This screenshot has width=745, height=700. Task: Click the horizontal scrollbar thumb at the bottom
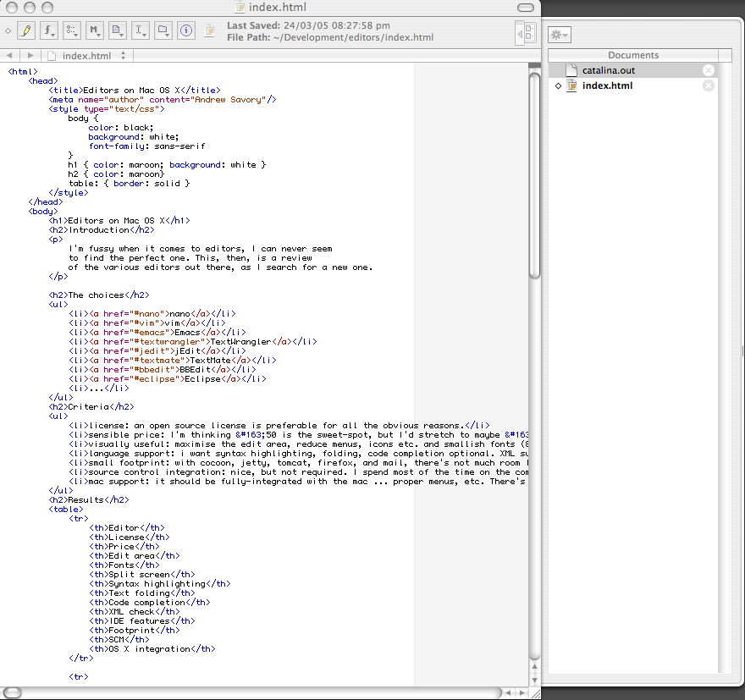tap(12, 693)
